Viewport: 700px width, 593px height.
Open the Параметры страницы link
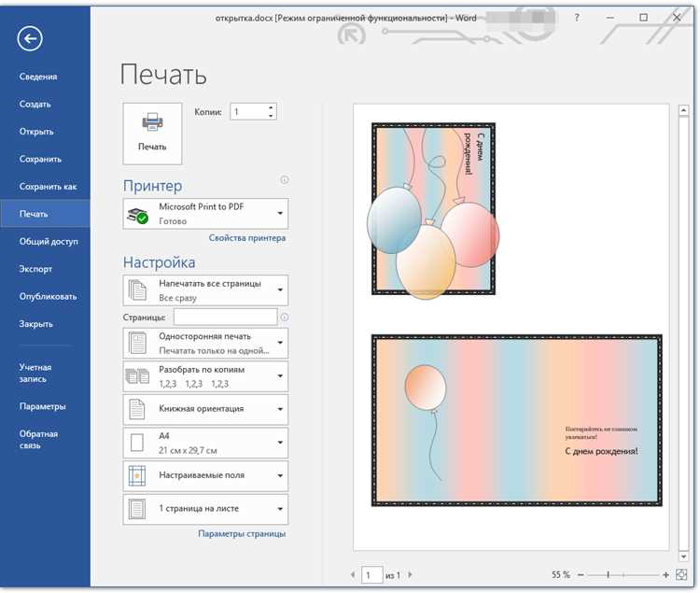pyautogui.click(x=242, y=533)
